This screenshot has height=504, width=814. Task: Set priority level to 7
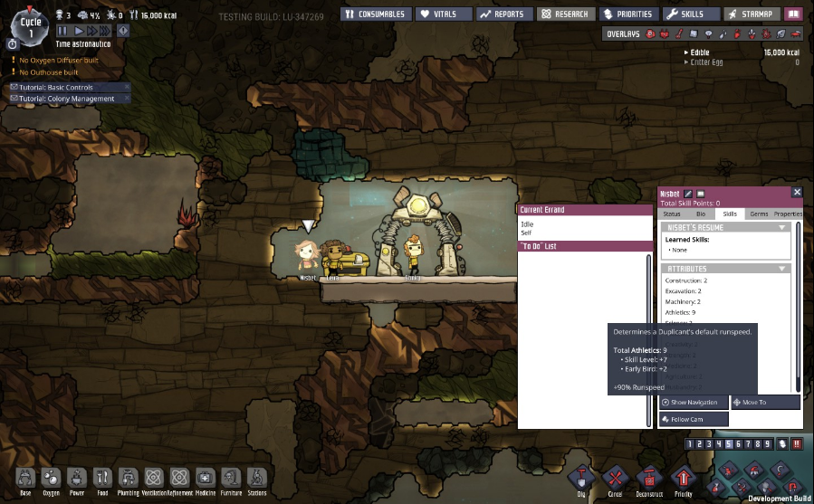(x=748, y=443)
